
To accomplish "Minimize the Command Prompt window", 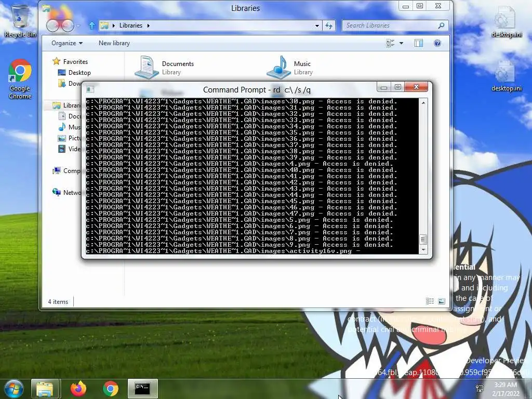I will pyautogui.click(x=384, y=87).
